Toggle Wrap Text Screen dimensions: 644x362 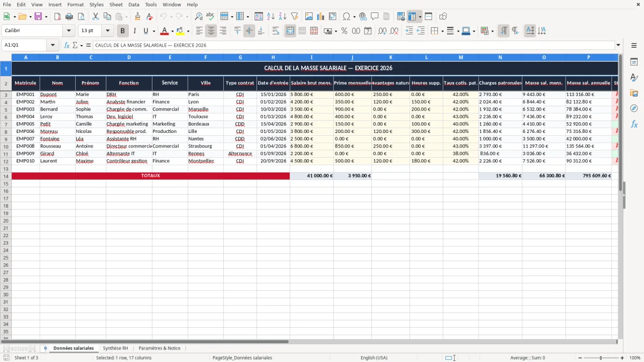point(276,31)
